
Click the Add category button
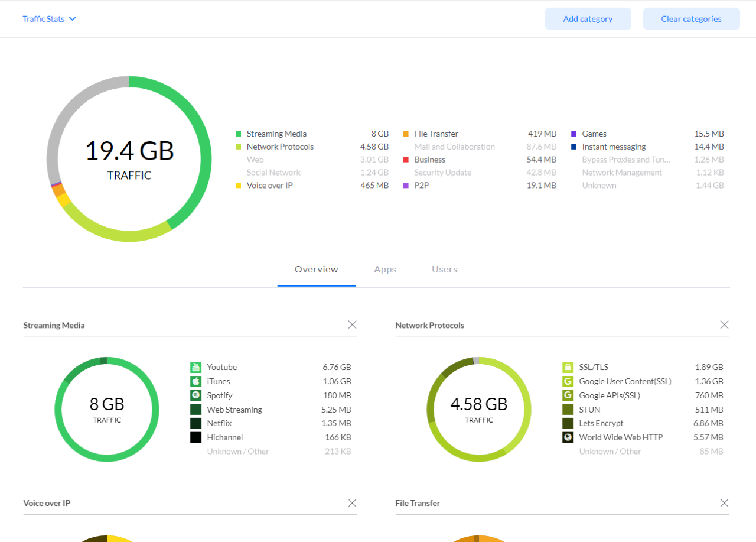tap(588, 19)
